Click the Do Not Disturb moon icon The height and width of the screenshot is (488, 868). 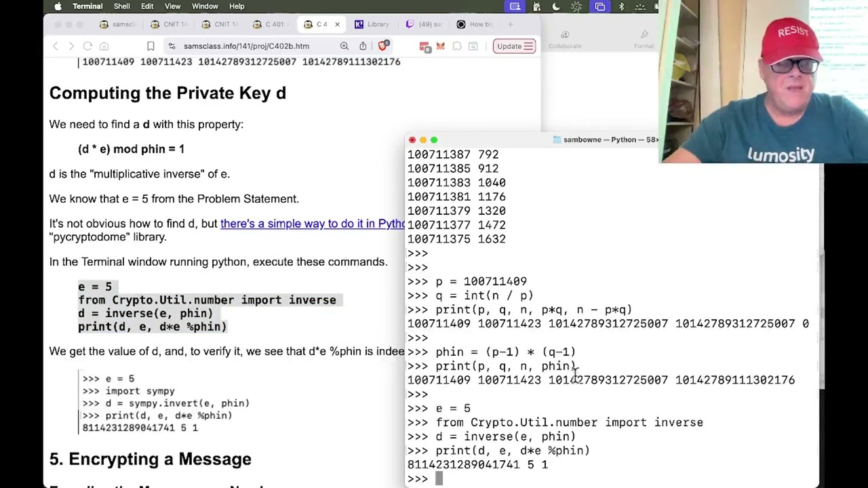coord(556,7)
